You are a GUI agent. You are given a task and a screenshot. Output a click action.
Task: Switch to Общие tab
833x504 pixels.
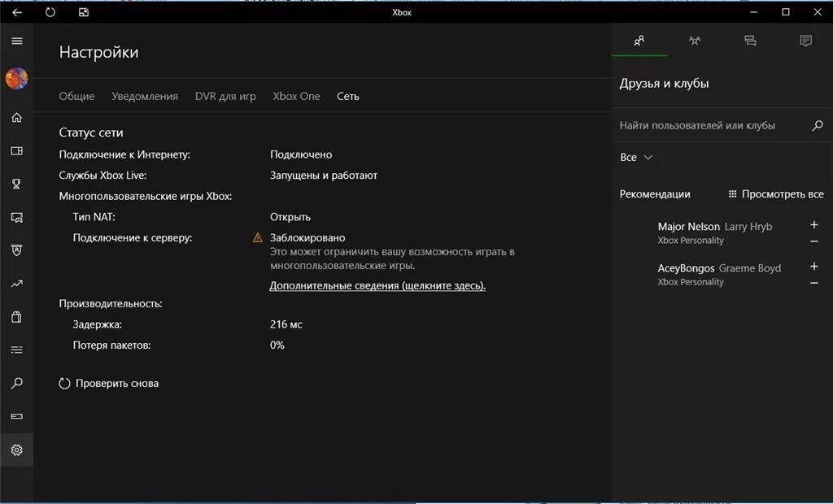coord(76,96)
